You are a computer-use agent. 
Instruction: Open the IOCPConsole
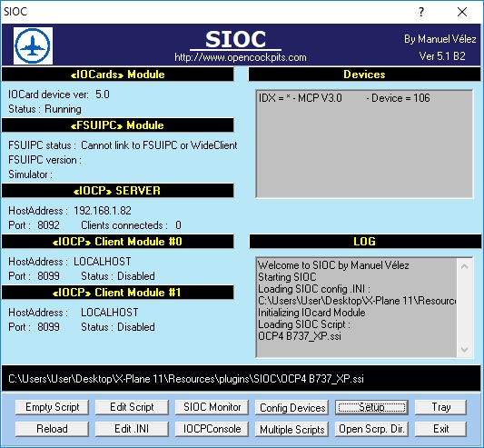click(212, 429)
